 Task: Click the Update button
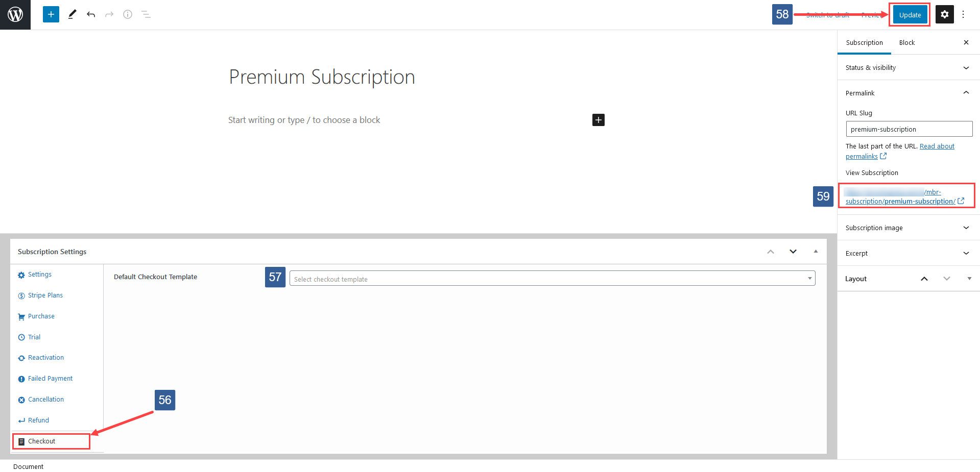pyautogui.click(x=909, y=14)
